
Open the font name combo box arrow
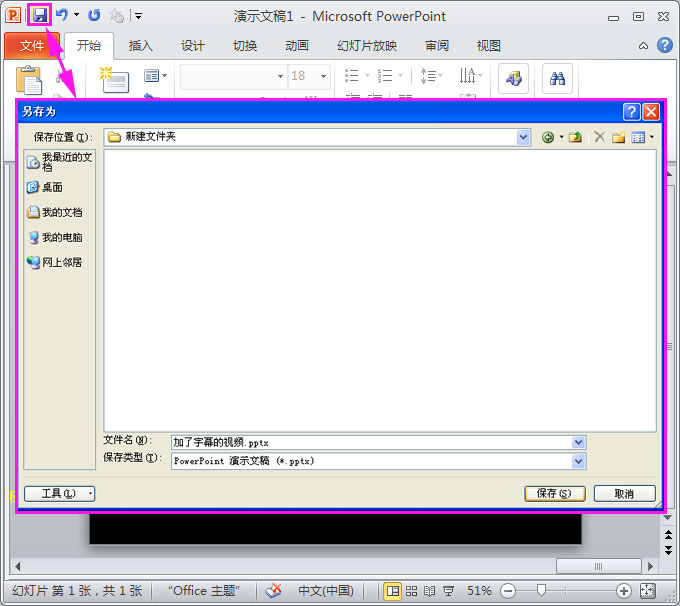pyautogui.click(x=280, y=76)
